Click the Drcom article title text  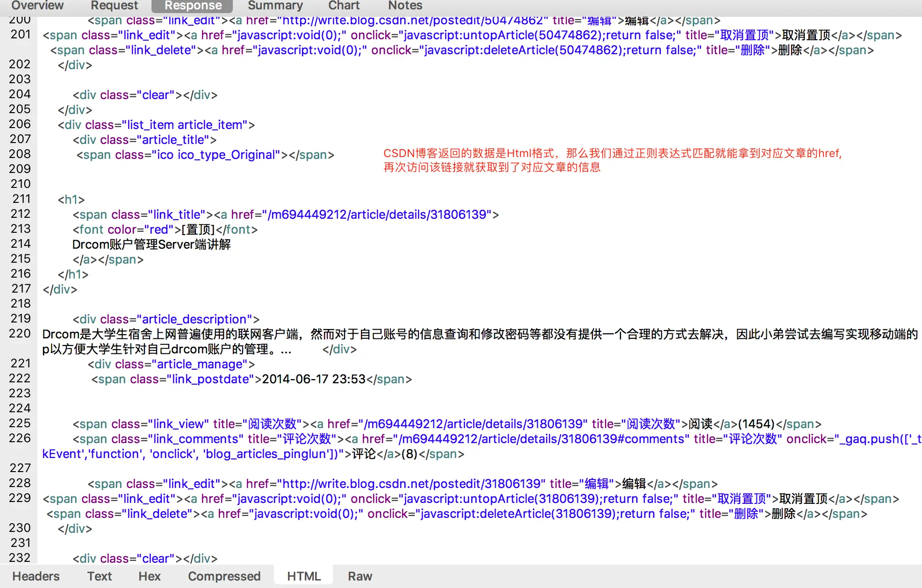click(x=151, y=244)
